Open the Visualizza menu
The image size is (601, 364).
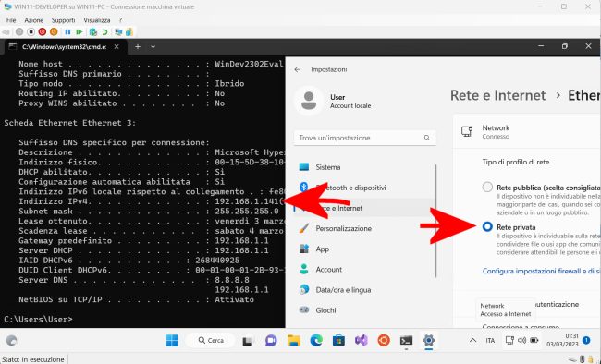pyautogui.click(x=96, y=20)
